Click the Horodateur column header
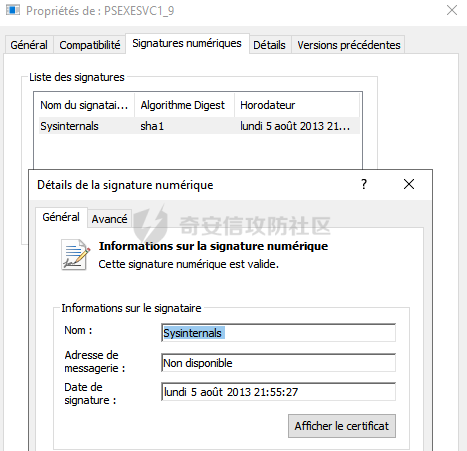This screenshot has height=451, width=467. (297, 105)
